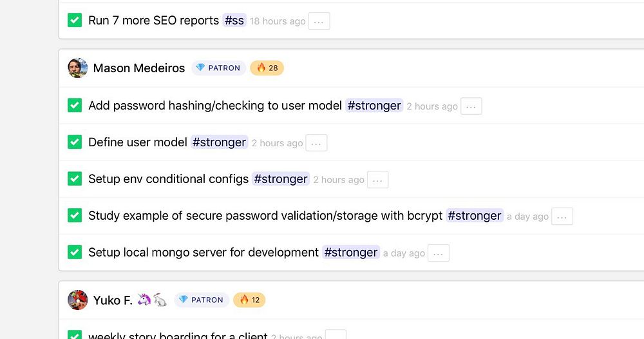Click '2 hours ago' timestamp on 'Define user model'

point(277,143)
